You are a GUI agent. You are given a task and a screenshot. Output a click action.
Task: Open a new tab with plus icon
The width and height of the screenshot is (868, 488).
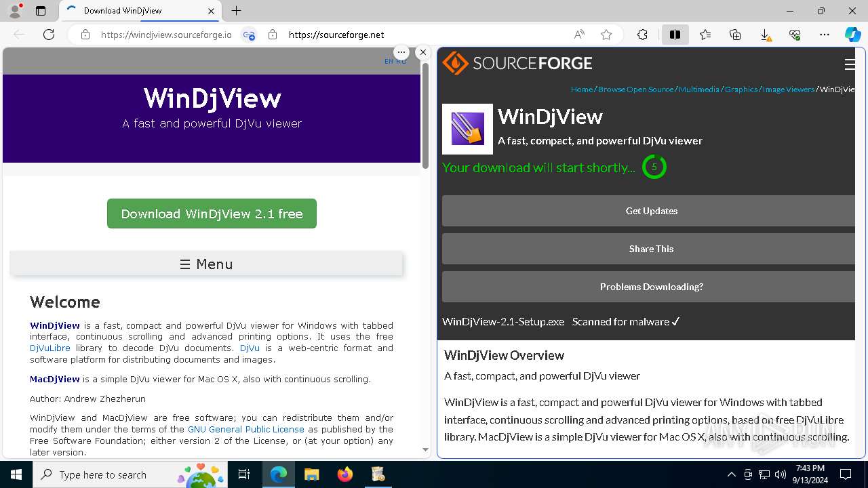[236, 11]
